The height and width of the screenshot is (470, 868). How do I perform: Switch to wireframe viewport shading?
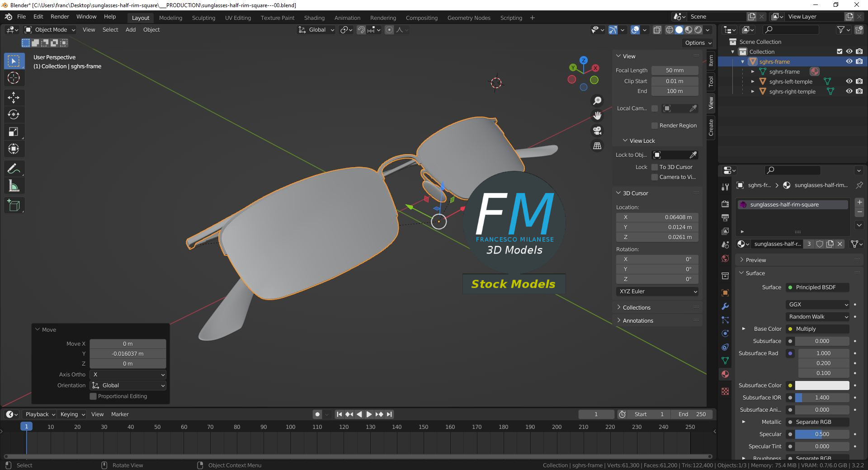point(670,30)
